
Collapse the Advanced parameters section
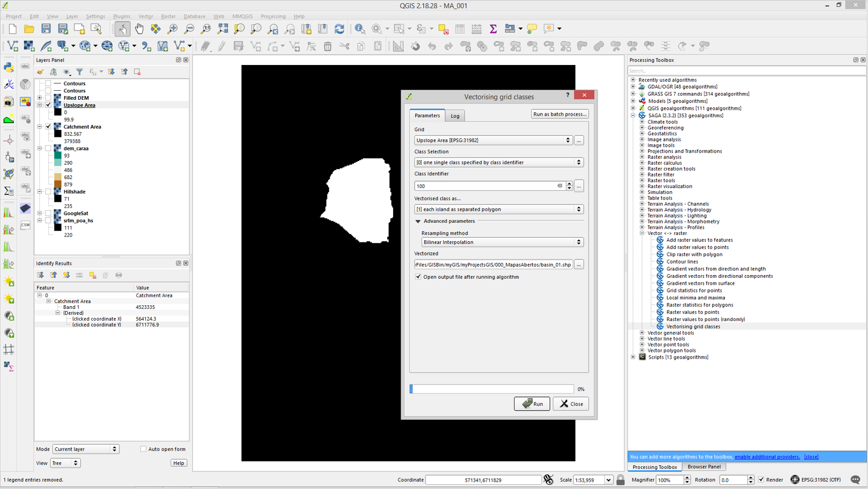[x=418, y=221]
